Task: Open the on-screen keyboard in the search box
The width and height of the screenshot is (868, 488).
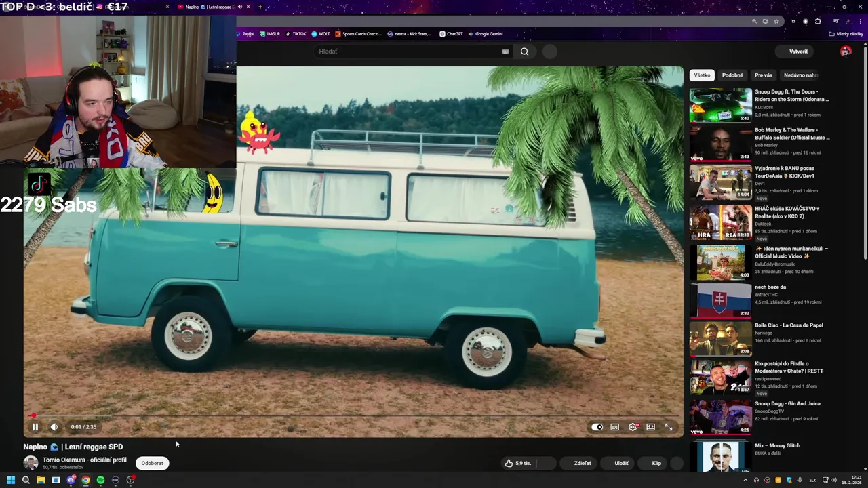Action: pyautogui.click(x=505, y=52)
